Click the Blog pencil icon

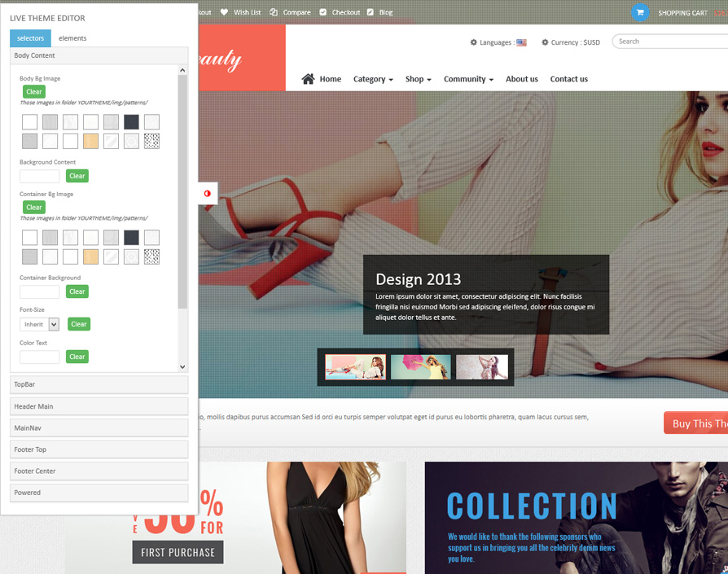tap(370, 12)
